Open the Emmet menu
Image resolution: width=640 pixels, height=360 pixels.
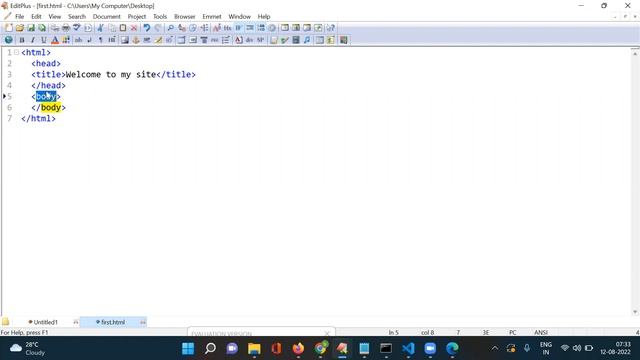[x=212, y=17]
